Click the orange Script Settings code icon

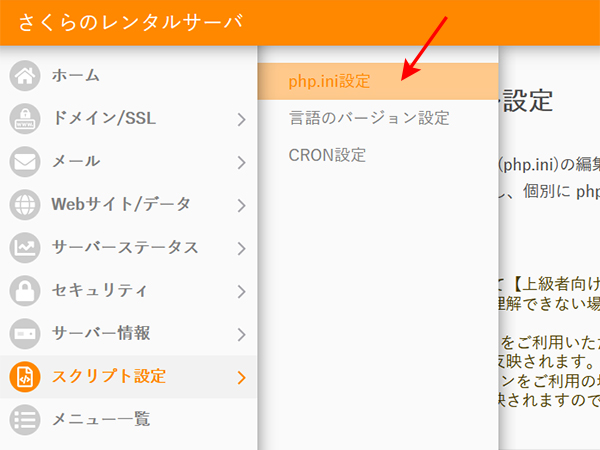25,377
